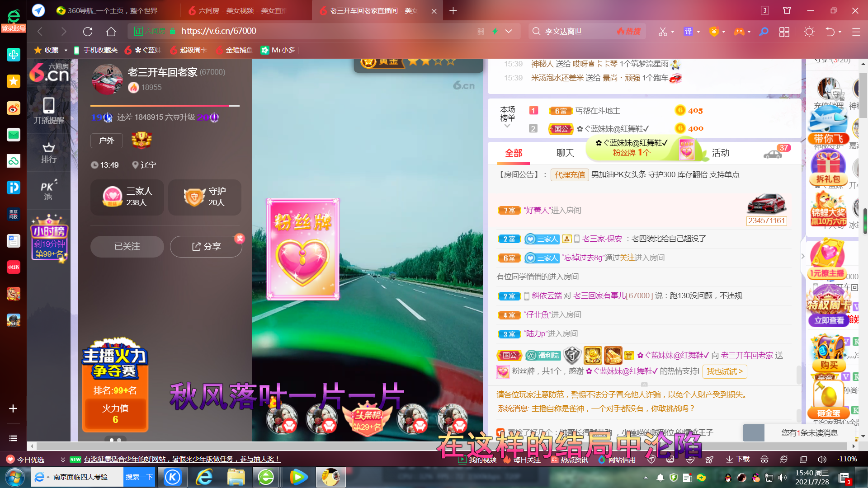Open the 拆礼包 gift box icon
The height and width of the screenshot is (488, 868).
tap(828, 168)
